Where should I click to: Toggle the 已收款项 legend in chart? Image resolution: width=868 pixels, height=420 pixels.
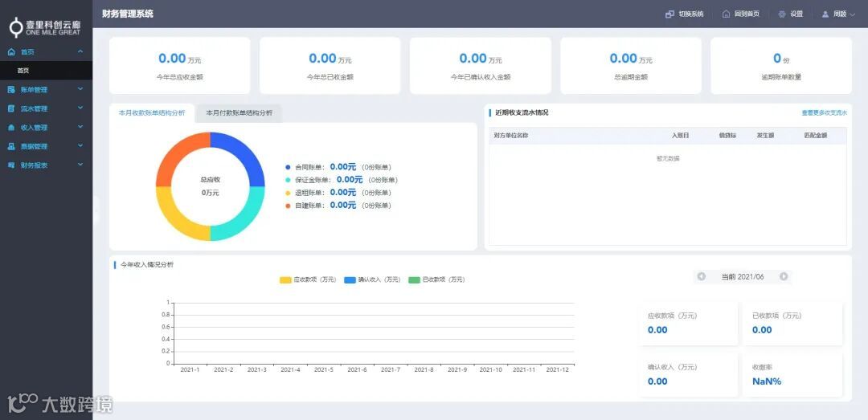(x=436, y=279)
